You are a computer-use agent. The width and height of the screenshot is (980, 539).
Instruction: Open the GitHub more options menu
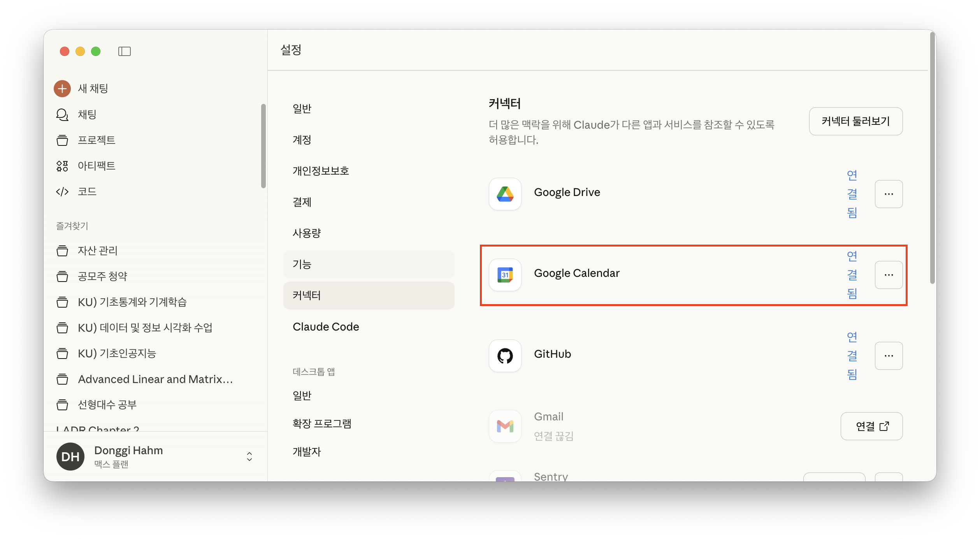889,356
